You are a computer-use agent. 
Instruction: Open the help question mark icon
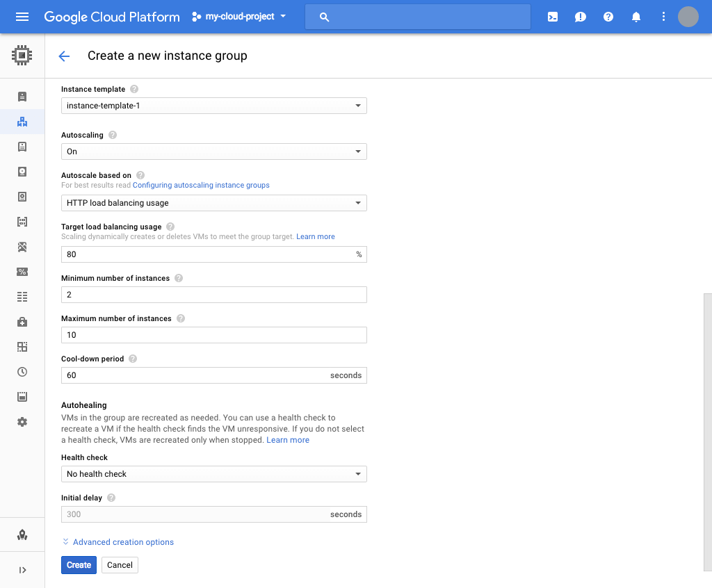[608, 17]
